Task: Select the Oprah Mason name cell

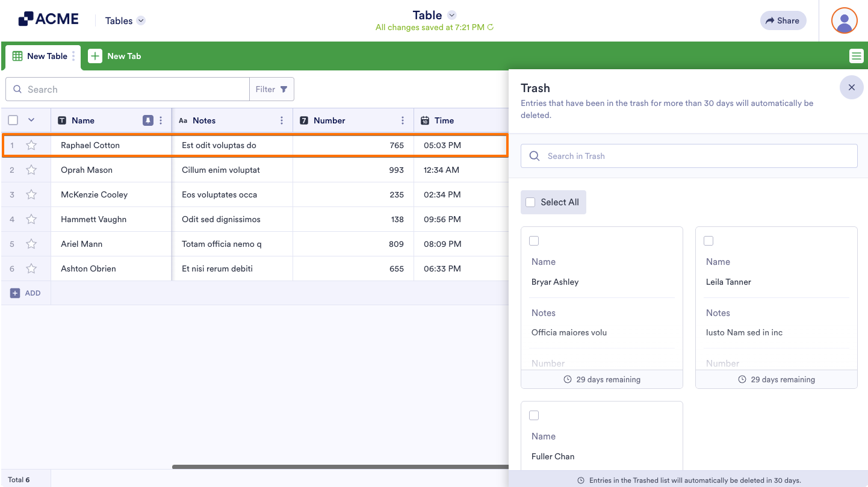Action: click(111, 170)
